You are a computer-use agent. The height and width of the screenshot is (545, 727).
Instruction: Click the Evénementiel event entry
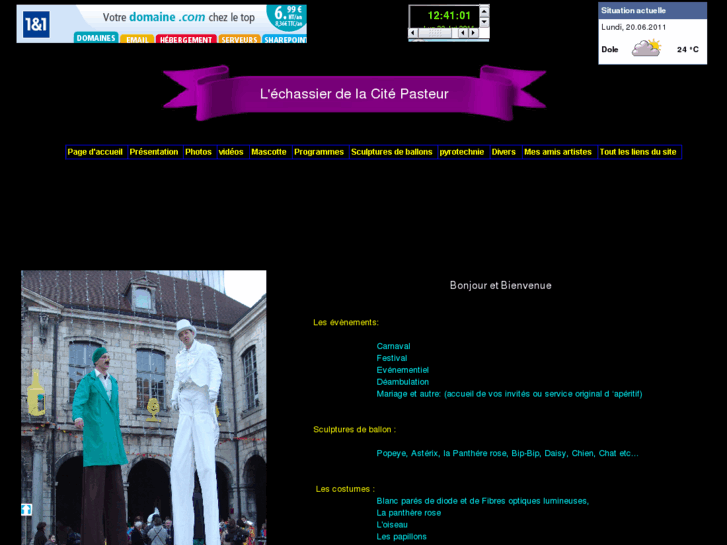click(402, 370)
